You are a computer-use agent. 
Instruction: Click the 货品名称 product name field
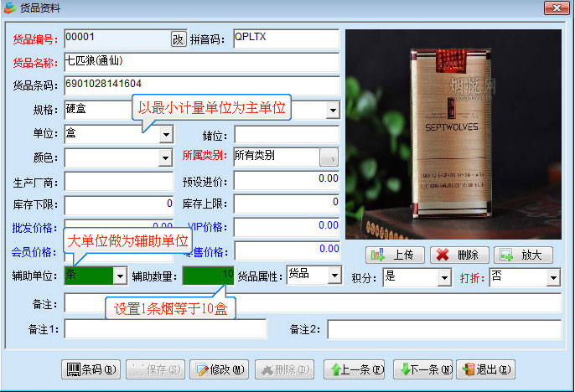tap(201, 63)
